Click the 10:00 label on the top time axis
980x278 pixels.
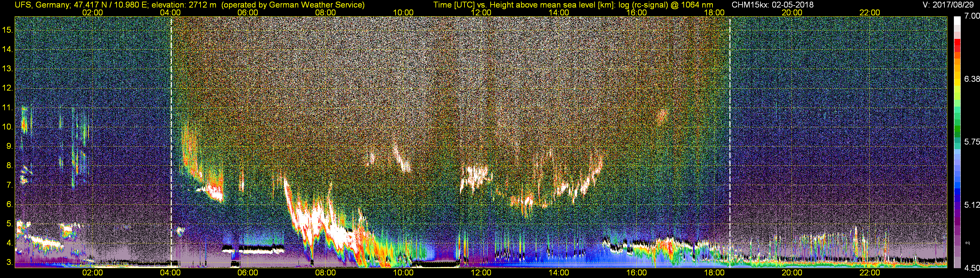(x=403, y=12)
